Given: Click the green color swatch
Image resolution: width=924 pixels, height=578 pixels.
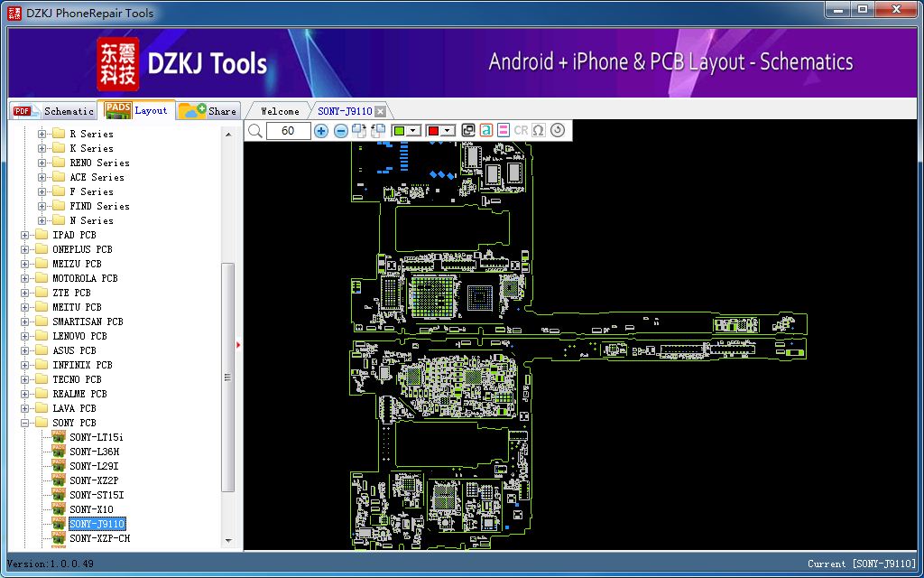Looking at the screenshot, I should tap(399, 131).
